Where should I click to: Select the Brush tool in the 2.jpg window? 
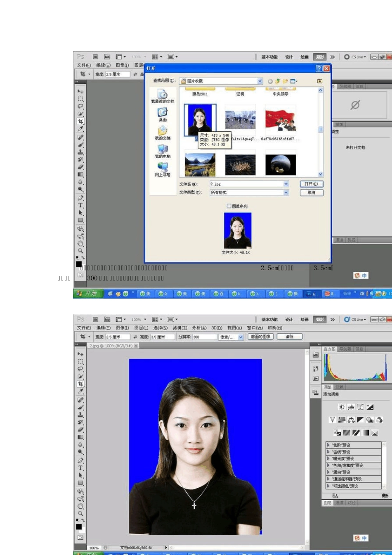[x=80, y=407]
